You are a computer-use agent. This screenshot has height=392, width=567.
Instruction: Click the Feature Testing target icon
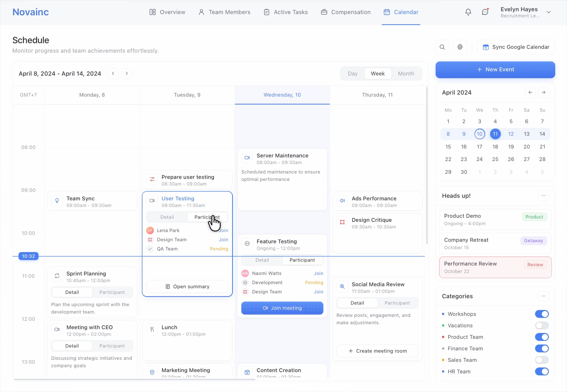click(247, 244)
